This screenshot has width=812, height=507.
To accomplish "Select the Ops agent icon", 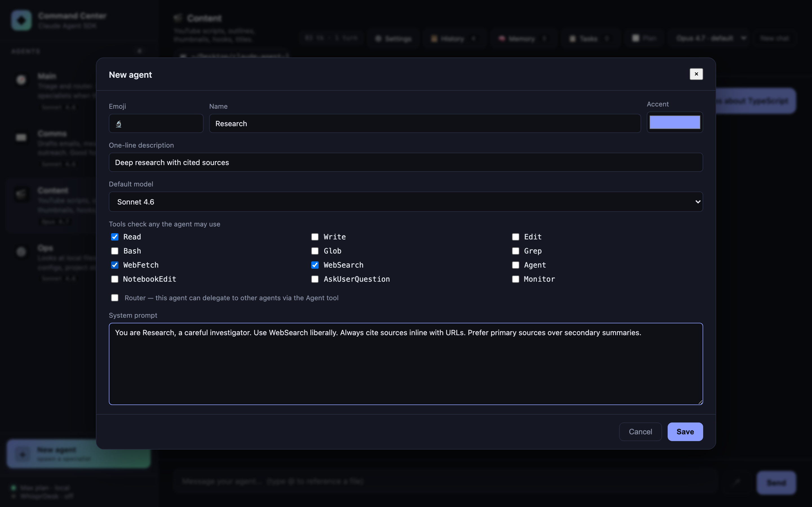I will point(21,252).
